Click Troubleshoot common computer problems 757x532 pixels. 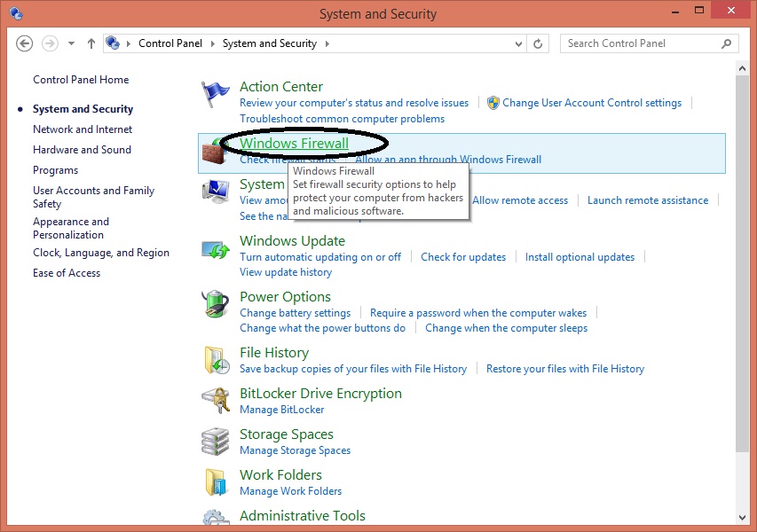342,119
